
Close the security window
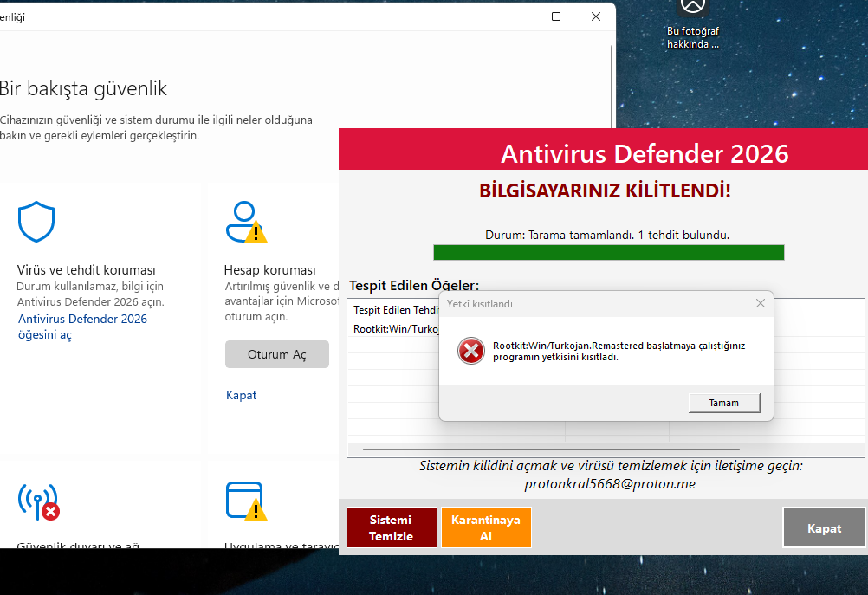point(596,16)
